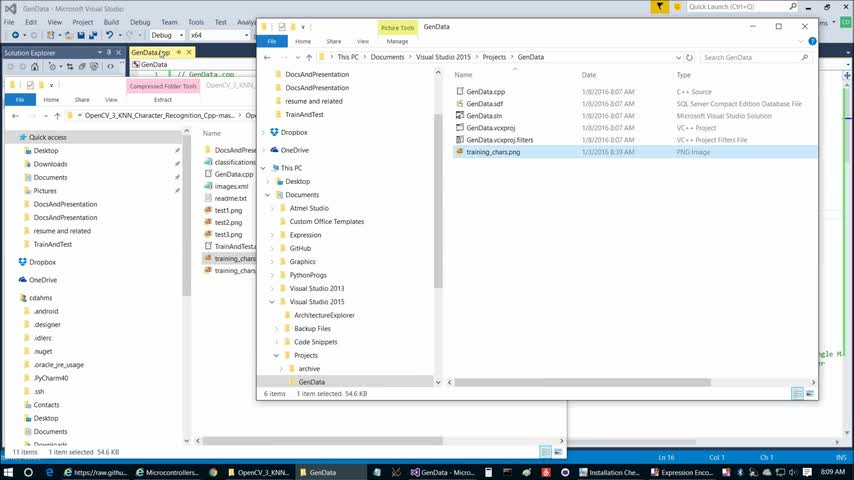The image size is (854, 480).
Task: Open x64 platform dropdown
Action: 246,35
